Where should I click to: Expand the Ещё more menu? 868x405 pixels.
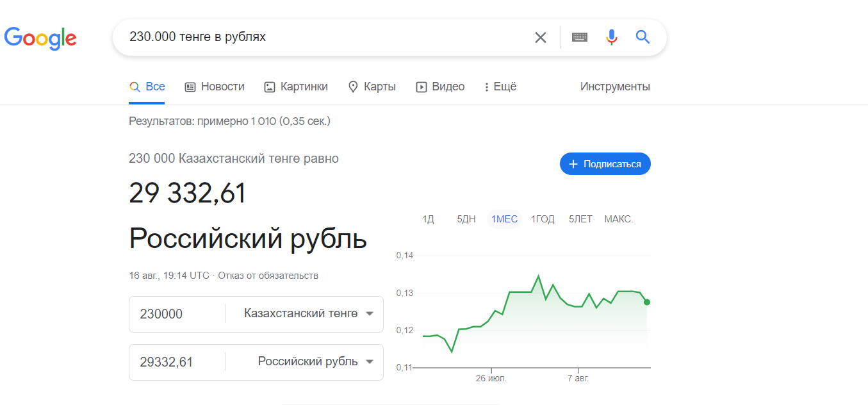[500, 87]
